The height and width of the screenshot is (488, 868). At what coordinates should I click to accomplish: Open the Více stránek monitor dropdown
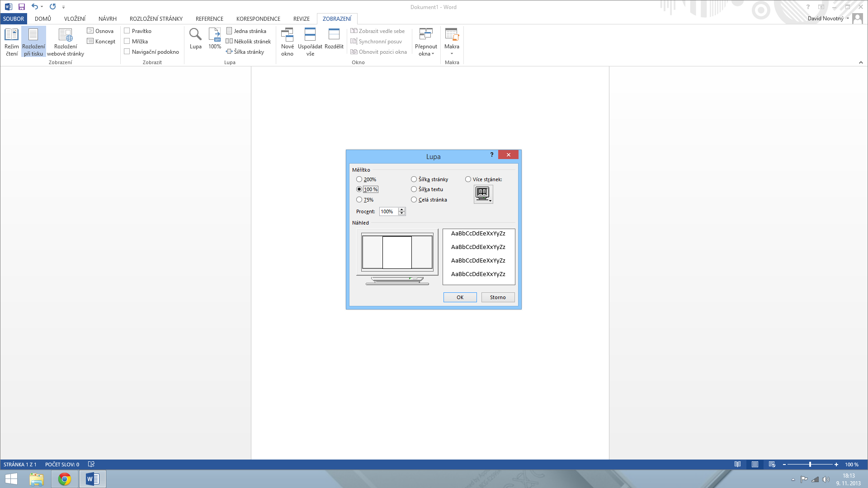[x=483, y=194]
